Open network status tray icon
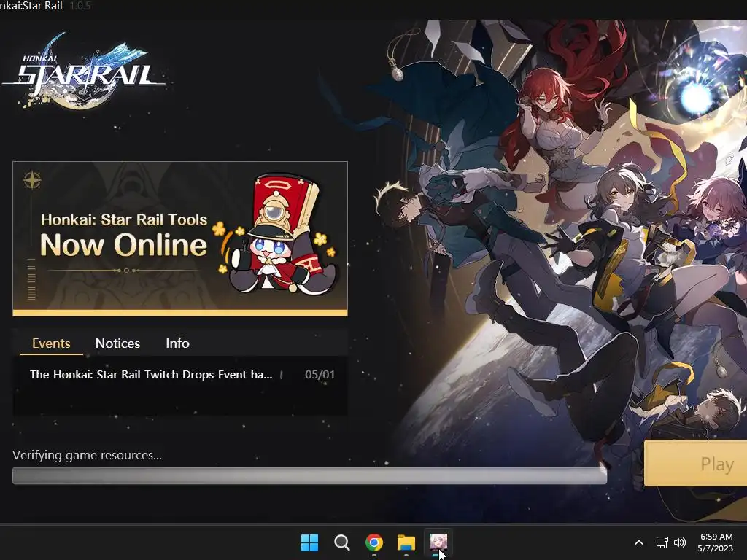This screenshot has width=747, height=560. point(662,542)
